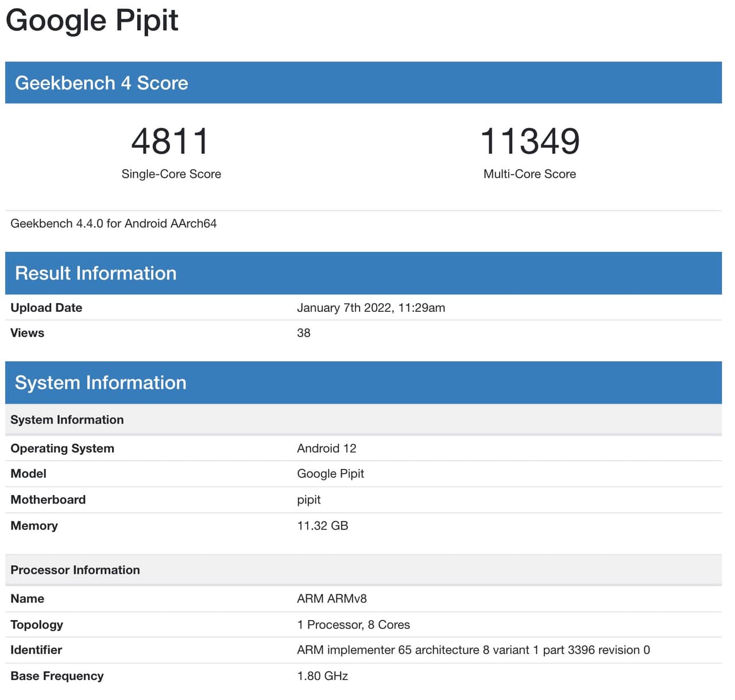Image resolution: width=735 pixels, height=700 pixels.
Task: Click the lowercase pipit motherboard value
Action: [309, 500]
